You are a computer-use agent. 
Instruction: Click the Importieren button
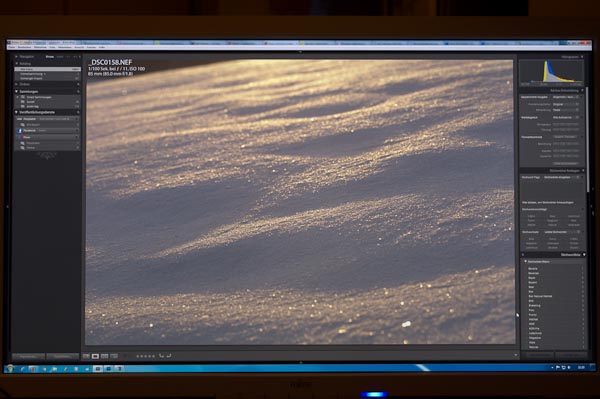(29, 356)
